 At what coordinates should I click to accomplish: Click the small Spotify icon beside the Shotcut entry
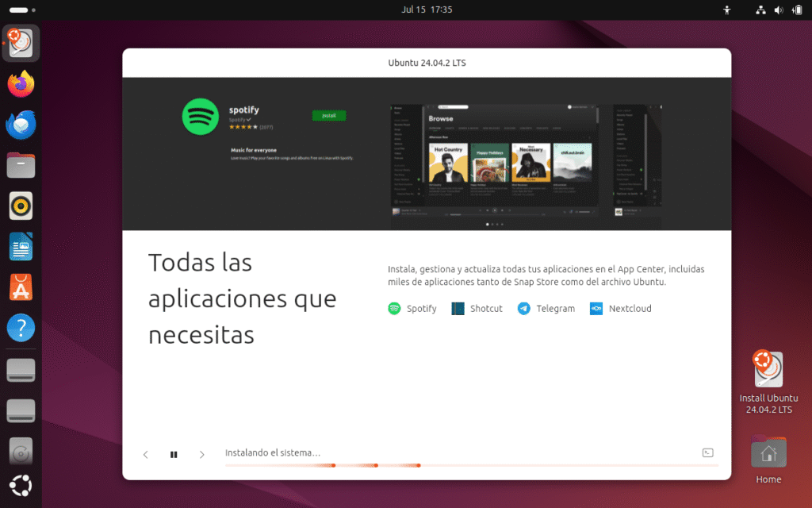[394, 309]
